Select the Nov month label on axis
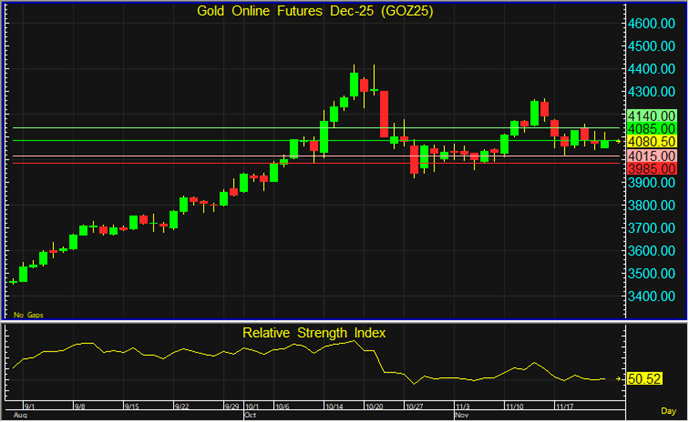 click(462, 414)
